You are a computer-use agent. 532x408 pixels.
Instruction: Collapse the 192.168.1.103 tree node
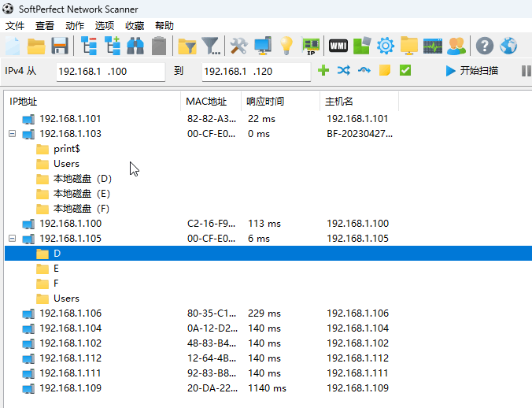click(13, 134)
